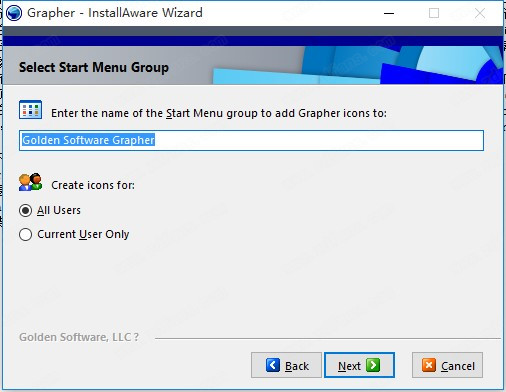Click the 'Enter the name of the Start Menu group' label
This screenshot has width=506, height=392.
219,113
